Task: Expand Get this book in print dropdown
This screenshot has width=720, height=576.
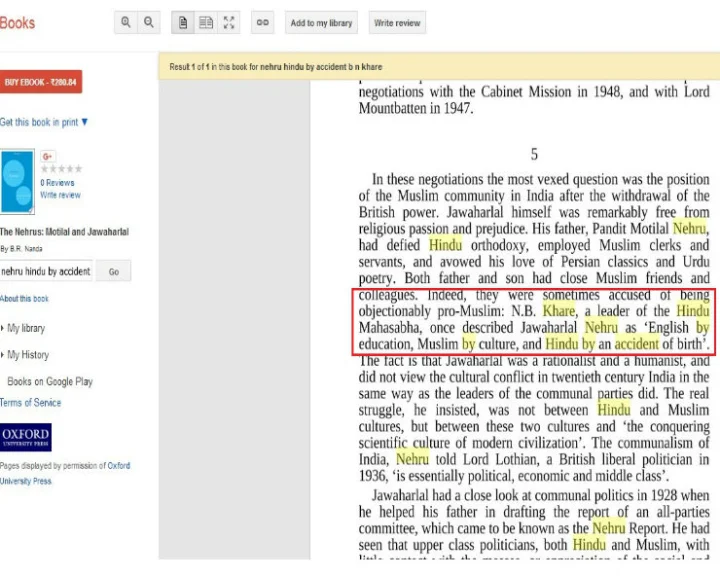Action: [44, 122]
